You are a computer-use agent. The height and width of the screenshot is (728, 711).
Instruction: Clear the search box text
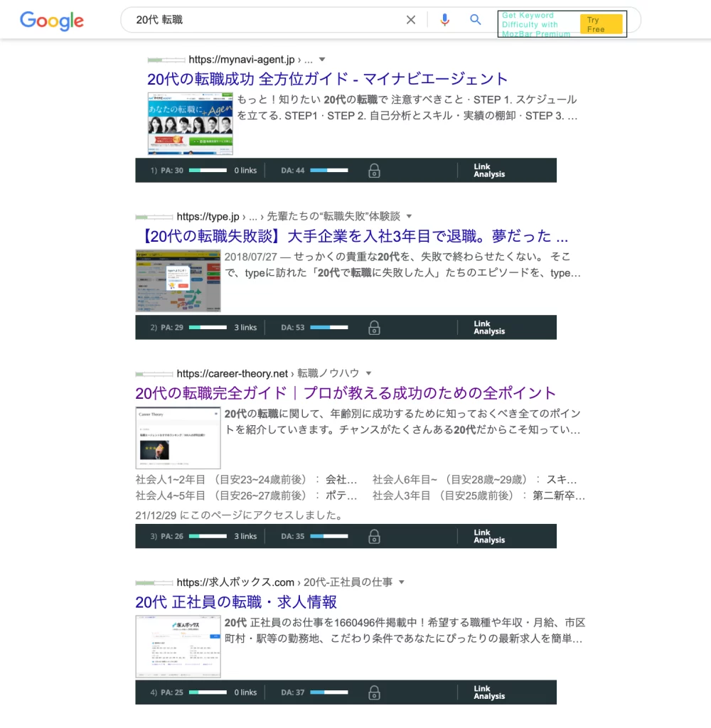[411, 20]
